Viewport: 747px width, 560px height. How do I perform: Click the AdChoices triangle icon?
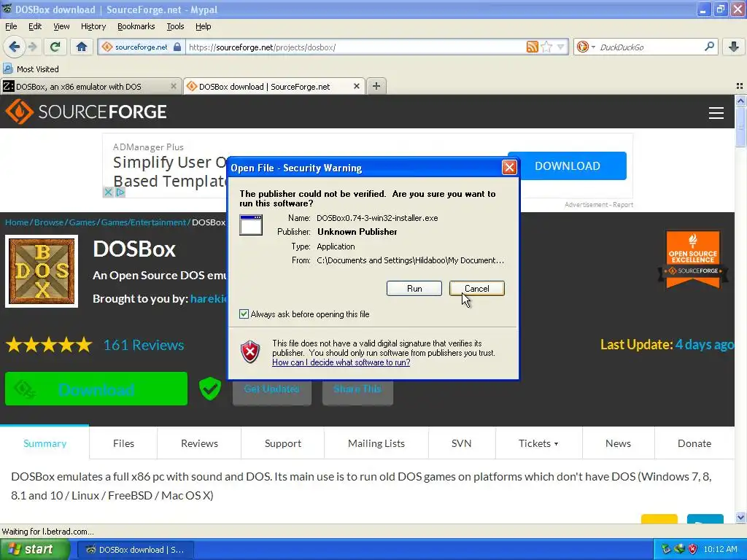click(120, 192)
